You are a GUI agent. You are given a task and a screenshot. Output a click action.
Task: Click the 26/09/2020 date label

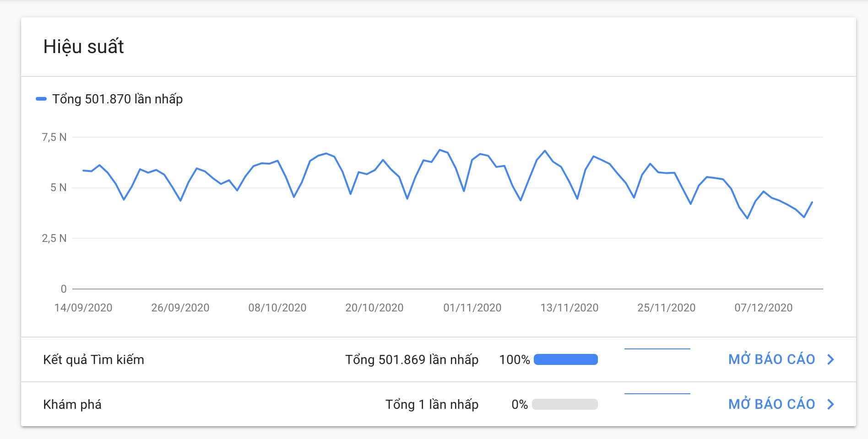[x=180, y=308]
